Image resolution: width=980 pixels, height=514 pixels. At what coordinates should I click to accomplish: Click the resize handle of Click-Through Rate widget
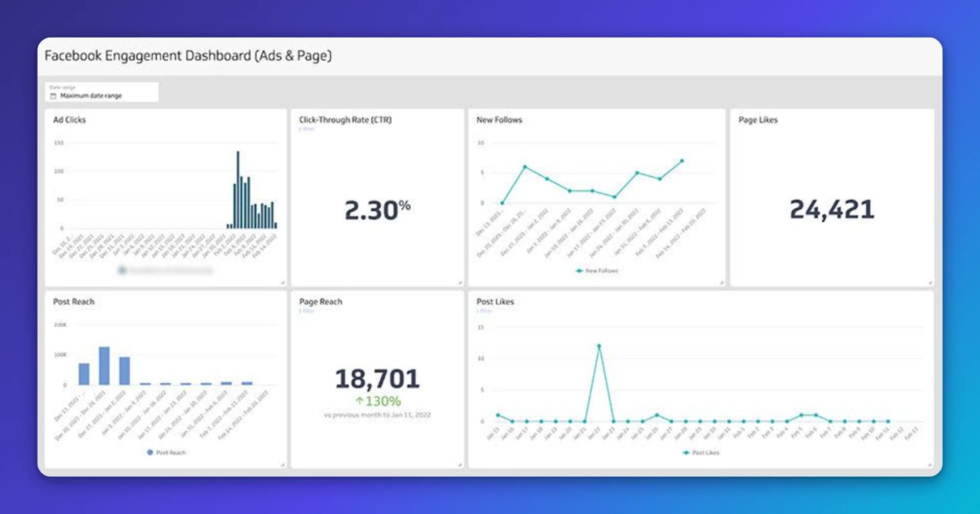tap(459, 282)
